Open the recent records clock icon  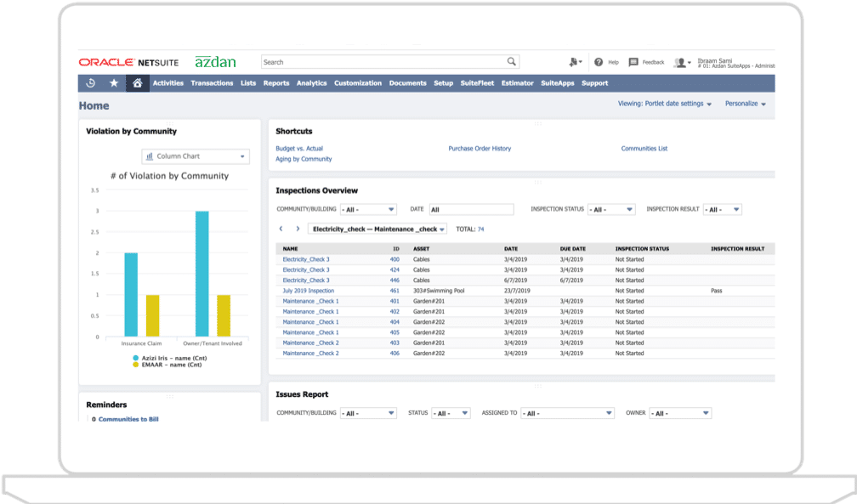(x=89, y=82)
